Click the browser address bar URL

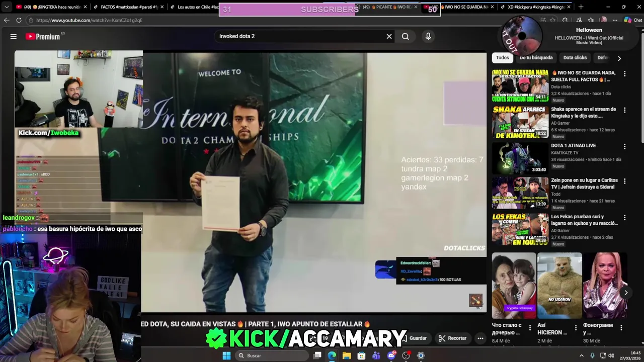[89, 20]
